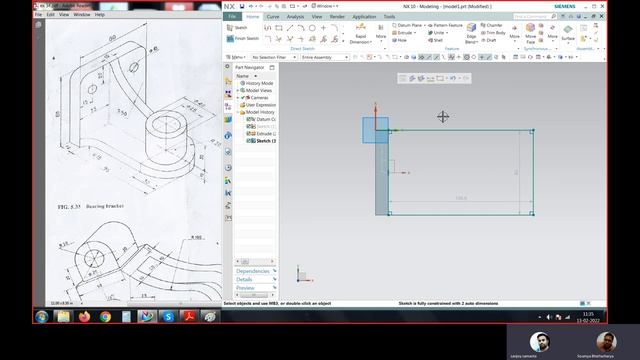Open the No Selection Filter dropdown
Image resolution: width=640 pixels, height=360 pixels.
(x=274, y=57)
